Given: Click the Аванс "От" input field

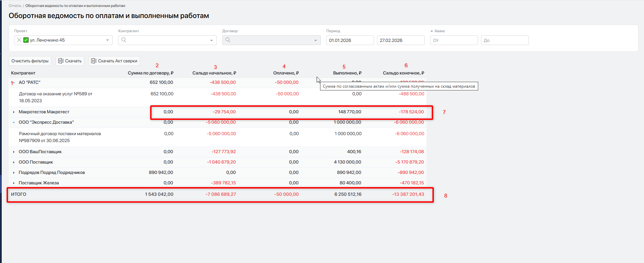Looking at the screenshot, I should [454, 41].
